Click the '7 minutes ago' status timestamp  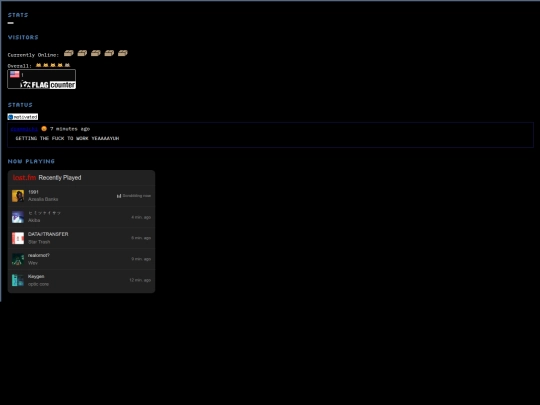point(70,129)
